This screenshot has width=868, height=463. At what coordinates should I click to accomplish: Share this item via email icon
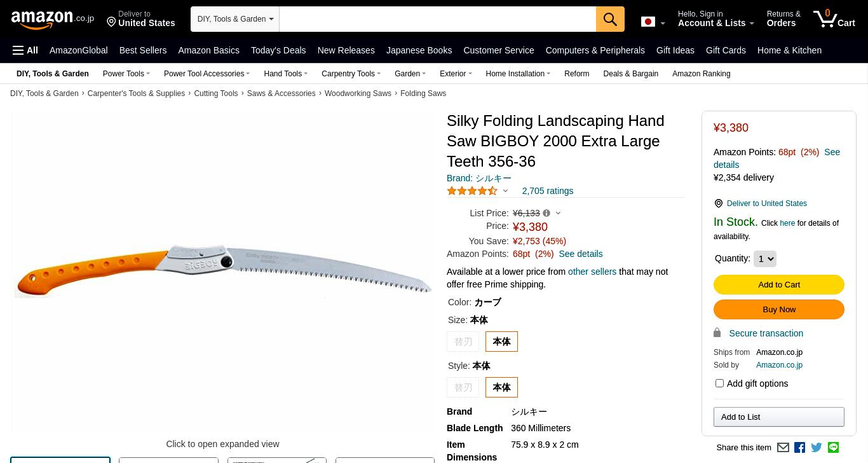[783, 448]
